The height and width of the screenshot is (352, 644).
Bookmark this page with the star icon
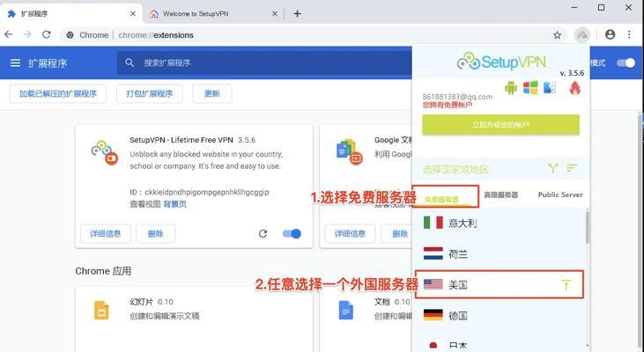click(557, 35)
